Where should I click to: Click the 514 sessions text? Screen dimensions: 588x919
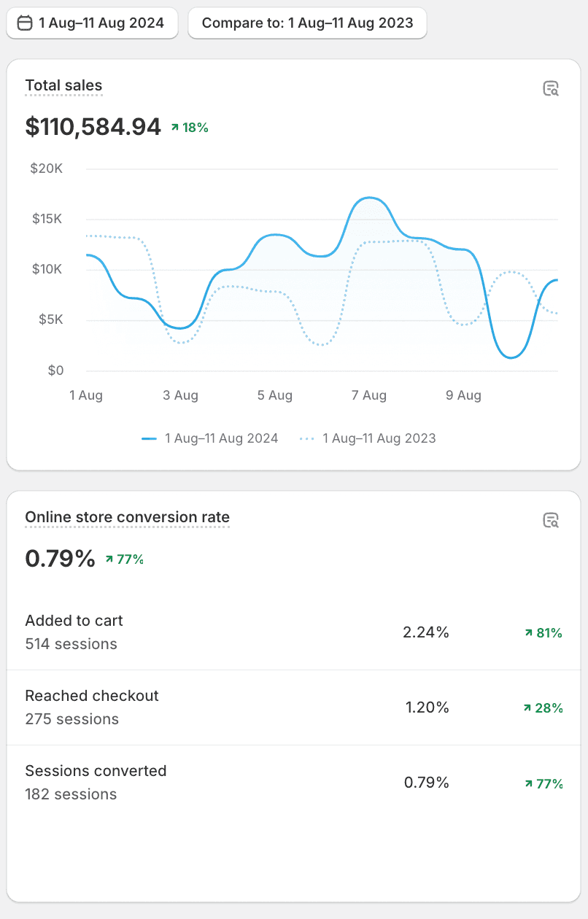point(71,644)
